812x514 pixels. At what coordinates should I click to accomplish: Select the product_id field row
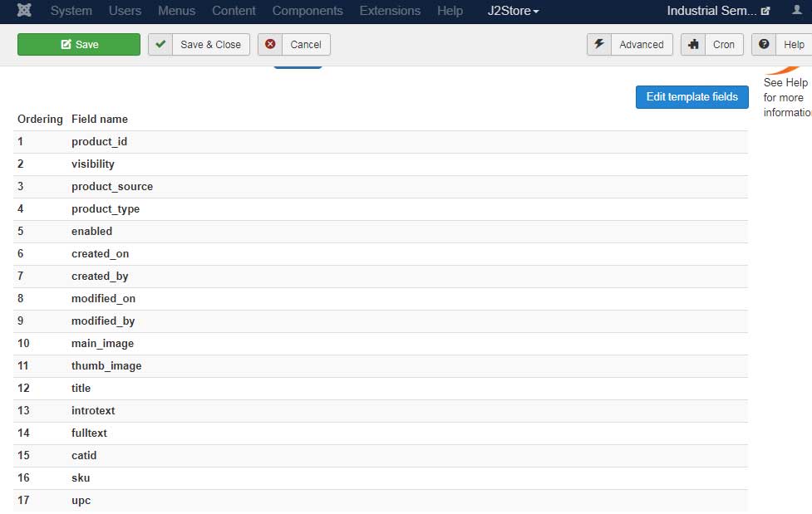click(99, 142)
